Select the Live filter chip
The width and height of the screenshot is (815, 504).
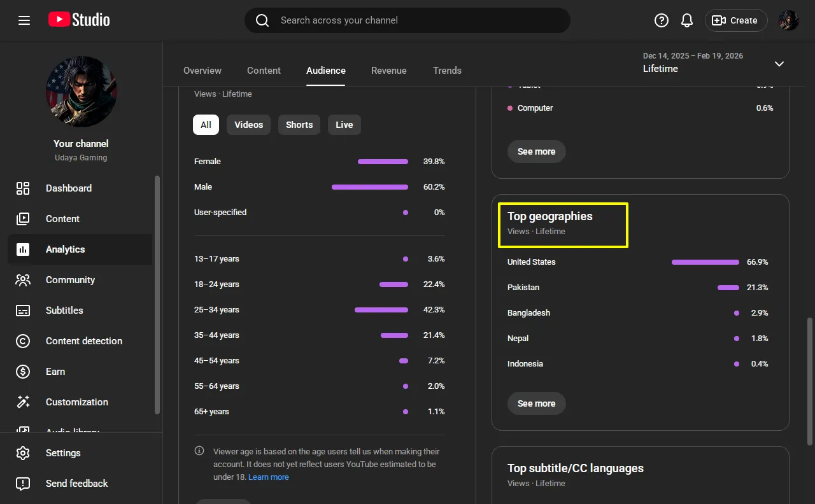(344, 125)
